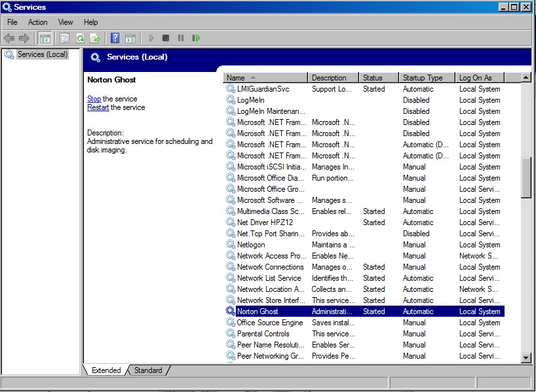Screen dimensions: 536x392
Task: Select the Network Connections service
Action: [x=365, y=267]
